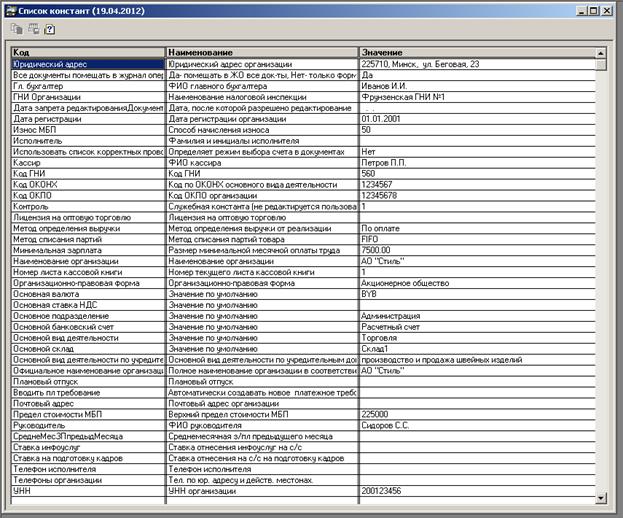Select the Почтовый адрес code cell
623x518 pixels.
[x=88, y=404]
